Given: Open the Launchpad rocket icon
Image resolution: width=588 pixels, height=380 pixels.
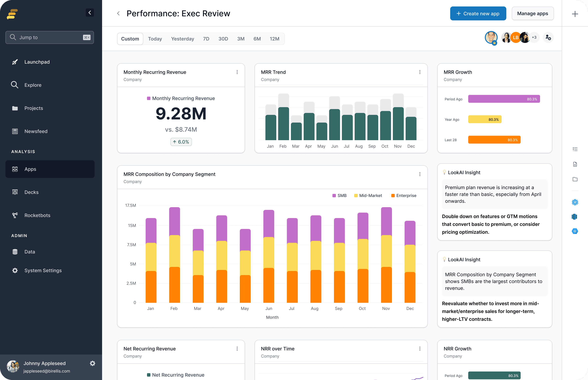Looking at the screenshot, I should 15,62.
